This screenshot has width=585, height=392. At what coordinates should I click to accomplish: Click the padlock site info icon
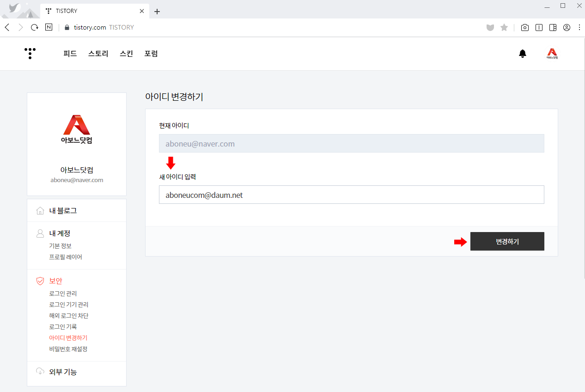(x=67, y=27)
